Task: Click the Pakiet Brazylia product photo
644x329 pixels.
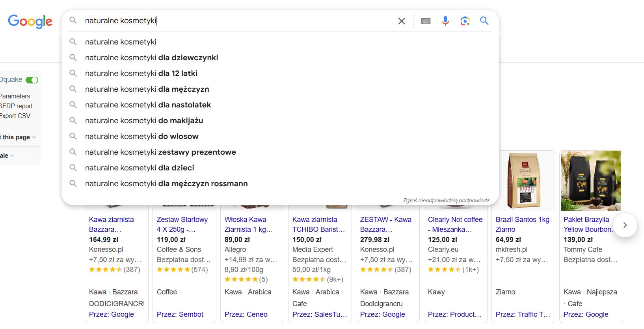Action: coord(591,181)
